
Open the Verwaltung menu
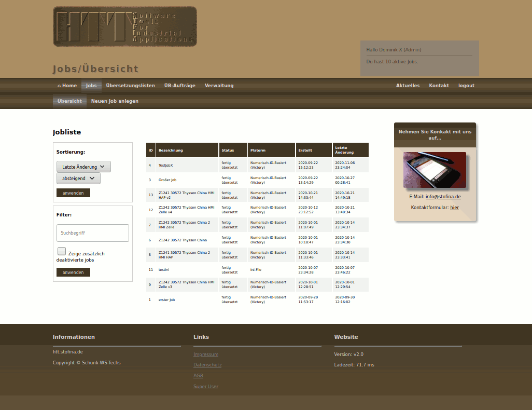(219, 86)
